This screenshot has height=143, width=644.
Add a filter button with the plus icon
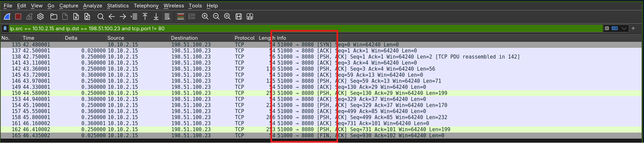(x=633, y=29)
